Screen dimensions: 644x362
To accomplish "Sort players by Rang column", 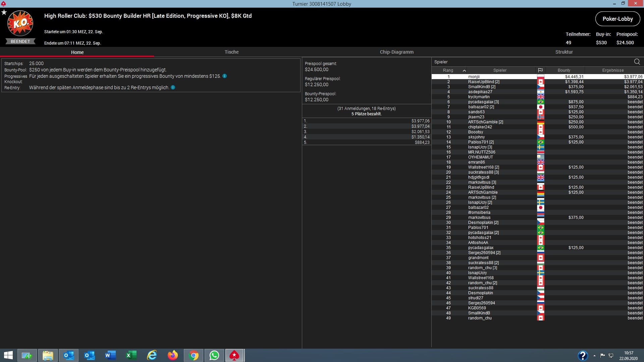I will pos(448,70).
